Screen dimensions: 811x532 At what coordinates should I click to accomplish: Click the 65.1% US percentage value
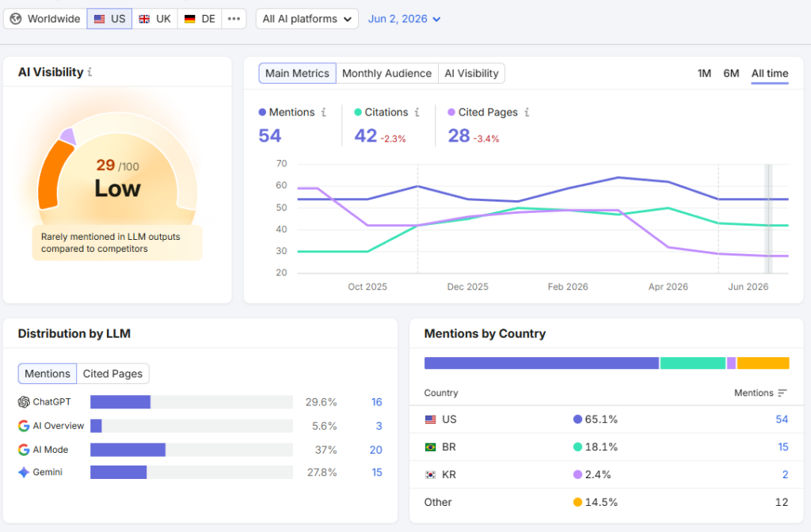pos(601,420)
